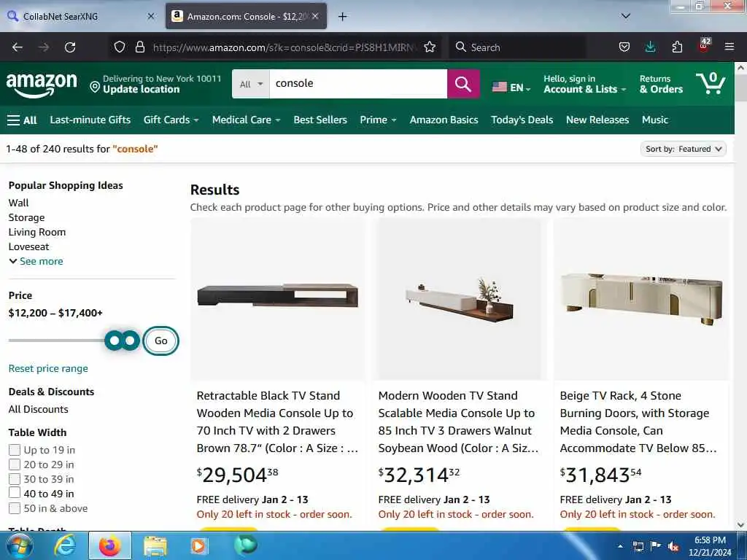Open New Releases nav item
Image resolution: width=747 pixels, height=560 pixels.
click(597, 120)
